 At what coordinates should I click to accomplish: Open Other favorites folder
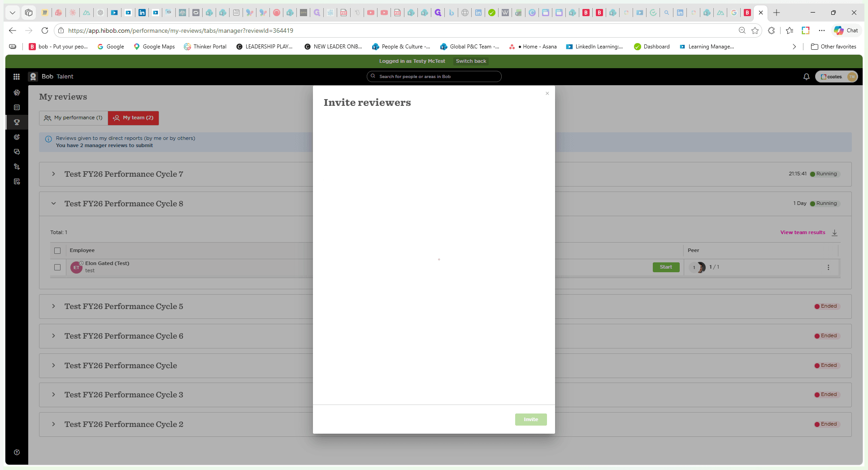coord(833,47)
